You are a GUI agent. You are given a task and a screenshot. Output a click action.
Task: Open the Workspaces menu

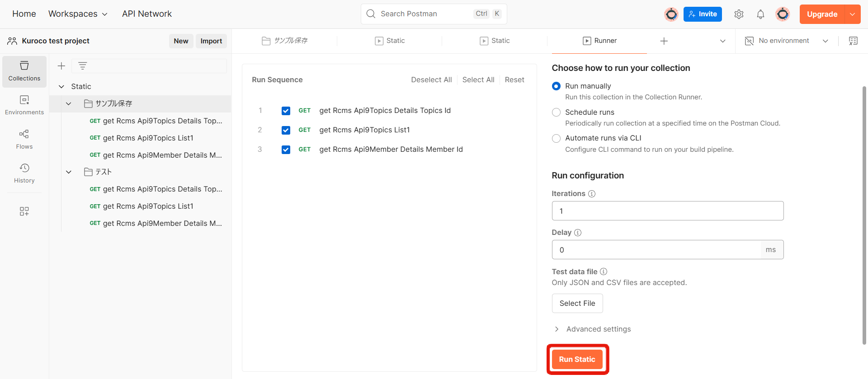click(x=78, y=14)
